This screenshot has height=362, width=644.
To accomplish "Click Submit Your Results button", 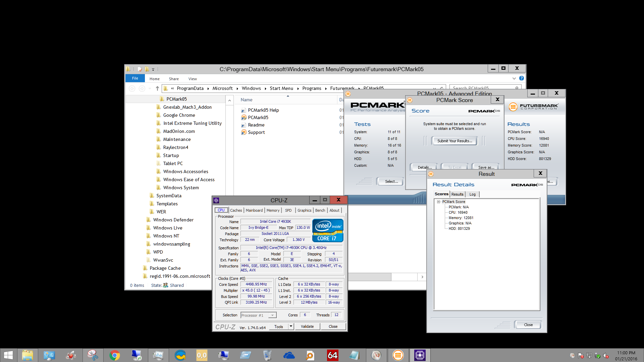I will pyautogui.click(x=454, y=141).
